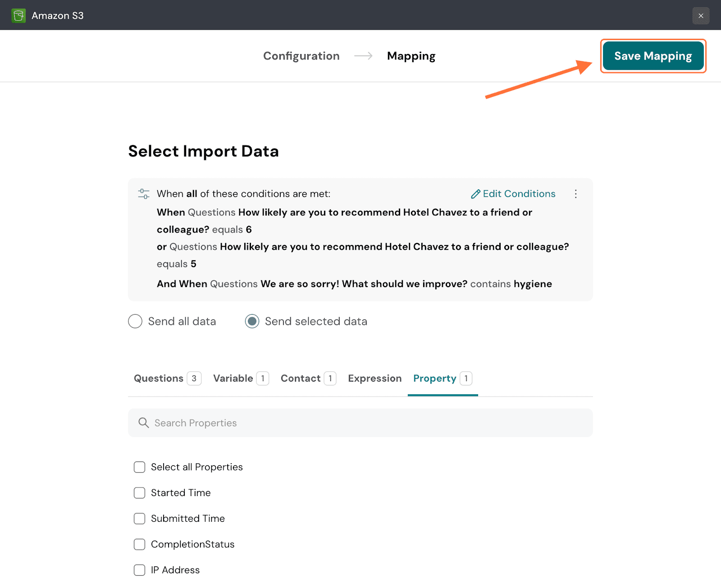The width and height of the screenshot is (721, 588).
Task: Click the Amazon S3 bucket icon
Action: click(18, 16)
